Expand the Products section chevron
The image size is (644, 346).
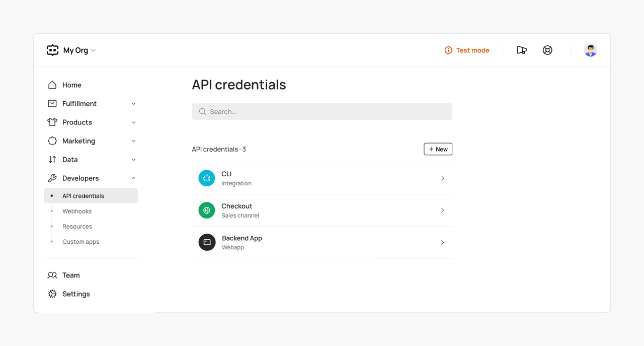[x=133, y=122]
